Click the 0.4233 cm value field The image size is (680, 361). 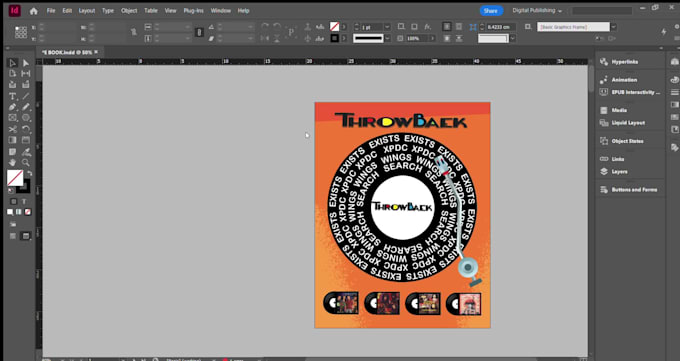(x=501, y=27)
